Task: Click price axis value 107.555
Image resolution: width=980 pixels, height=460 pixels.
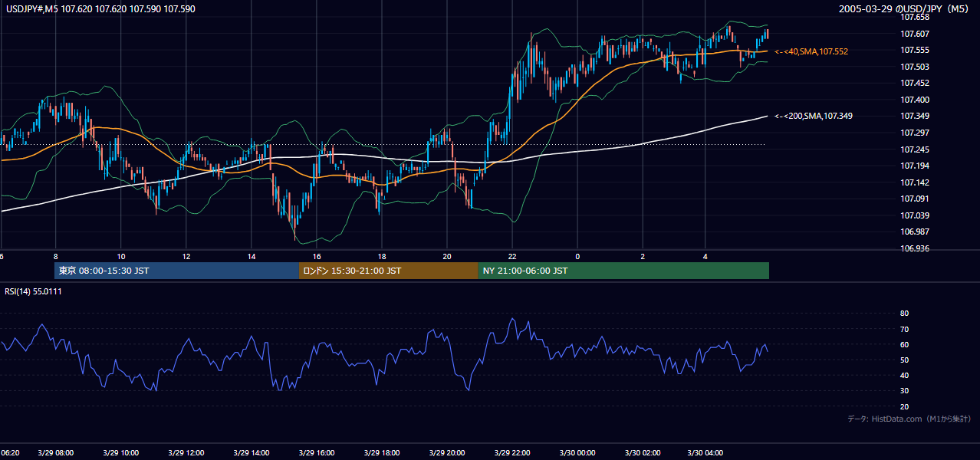Action: tap(916, 50)
